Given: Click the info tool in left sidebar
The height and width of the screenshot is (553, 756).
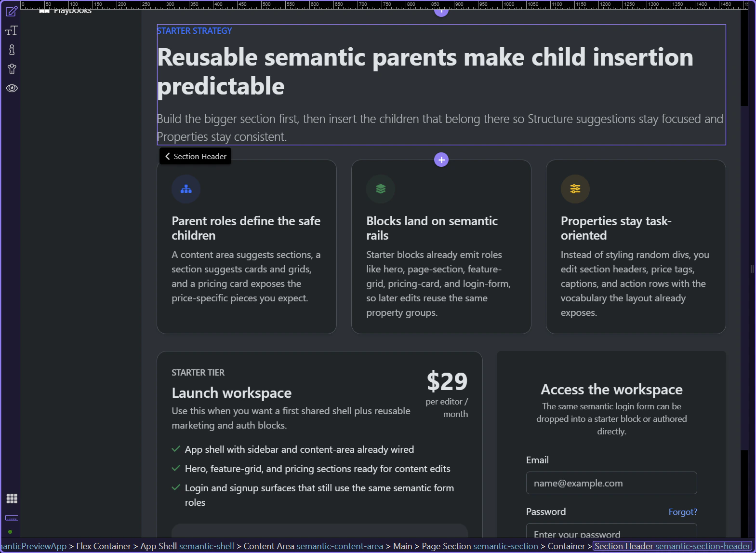Looking at the screenshot, I should click(x=12, y=50).
